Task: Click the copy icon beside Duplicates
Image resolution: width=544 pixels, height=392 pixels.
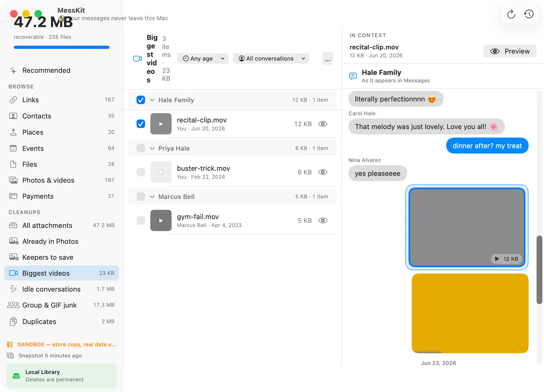Action: 13,322
